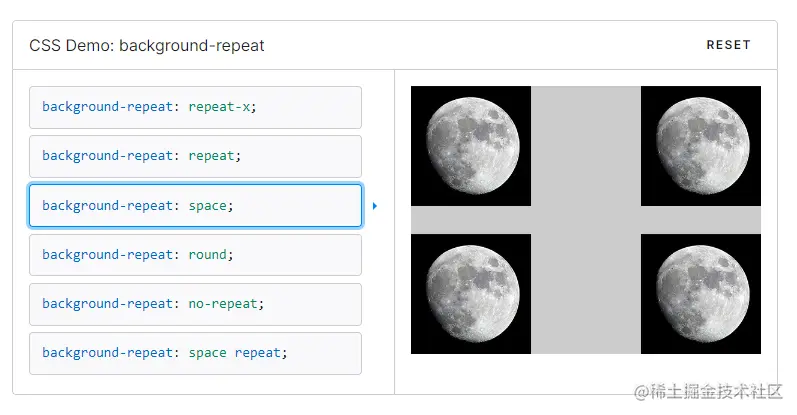The width and height of the screenshot is (797, 415).
Task: Select the background-repeat: repeat-x example
Action: [x=195, y=107]
